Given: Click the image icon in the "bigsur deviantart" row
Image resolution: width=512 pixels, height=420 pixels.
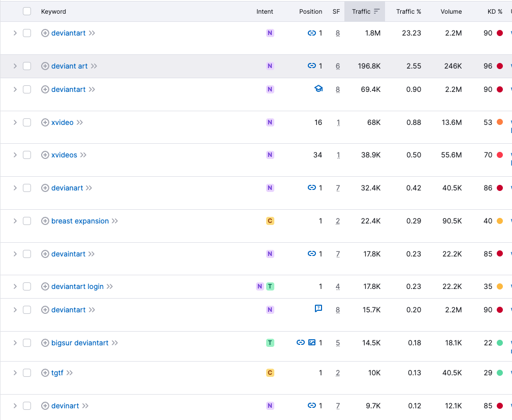Looking at the screenshot, I should [312, 342].
